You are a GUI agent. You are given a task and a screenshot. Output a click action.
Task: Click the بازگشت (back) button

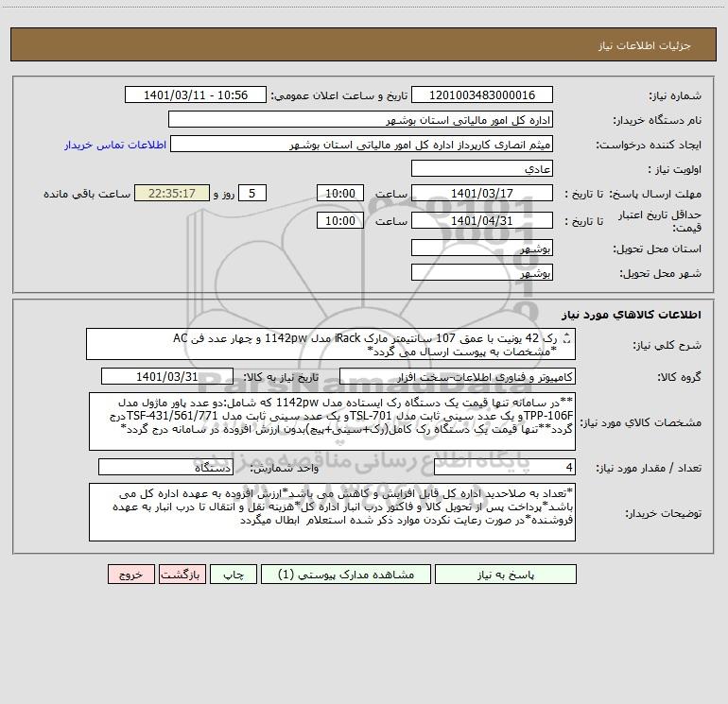pos(182,574)
